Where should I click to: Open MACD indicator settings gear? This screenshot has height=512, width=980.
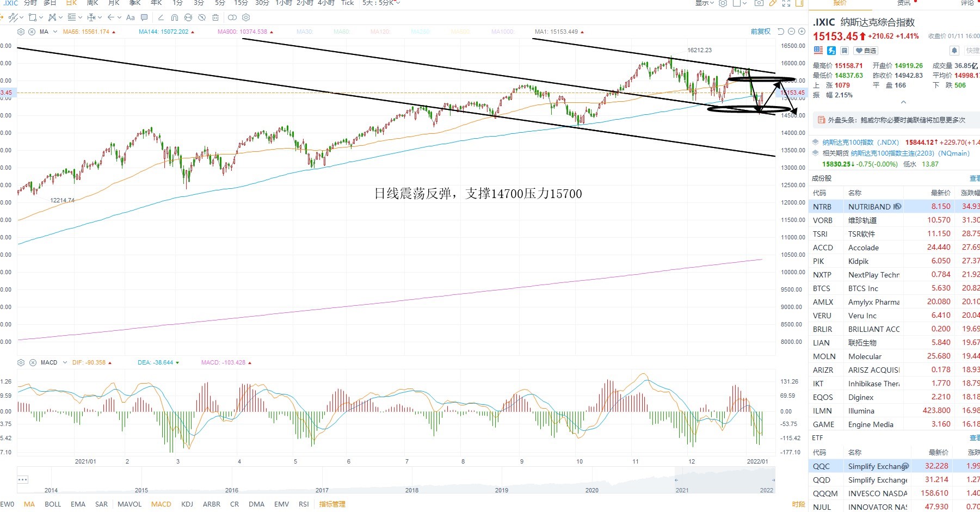(x=21, y=362)
